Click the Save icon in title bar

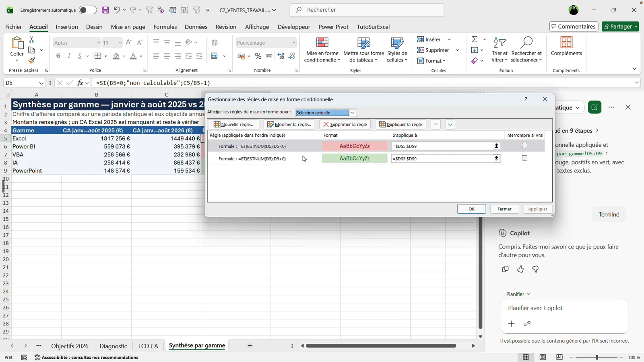tap(105, 10)
